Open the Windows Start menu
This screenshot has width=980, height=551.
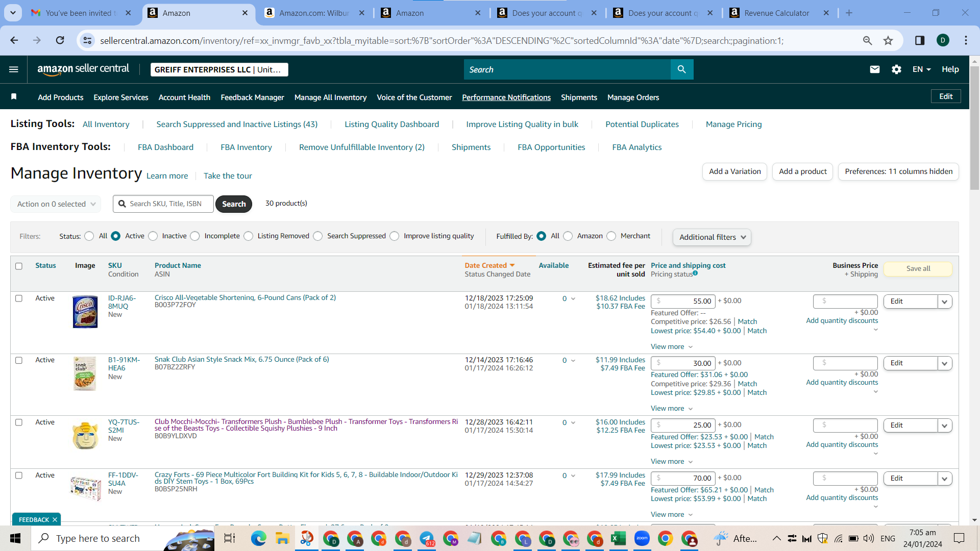coord(15,538)
